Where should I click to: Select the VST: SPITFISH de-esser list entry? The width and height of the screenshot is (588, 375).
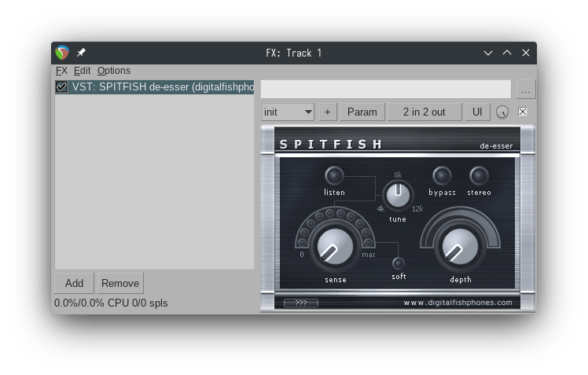click(x=155, y=87)
